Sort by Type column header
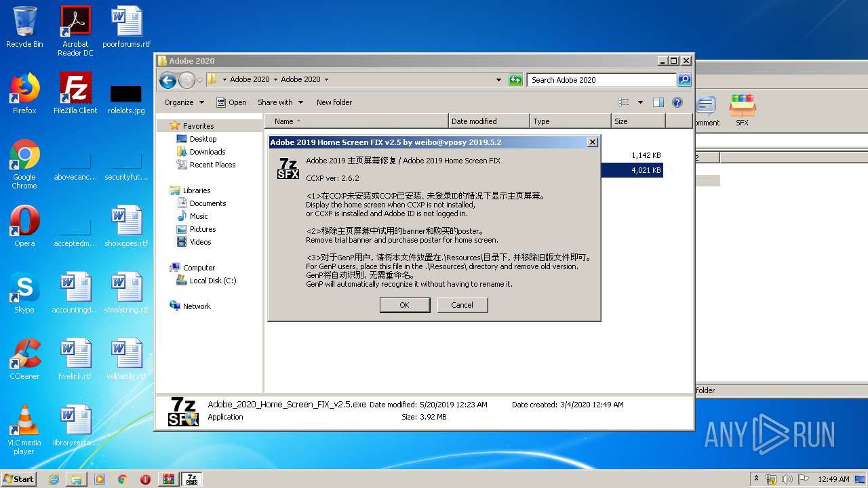The height and width of the screenshot is (488, 868). point(570,121)
